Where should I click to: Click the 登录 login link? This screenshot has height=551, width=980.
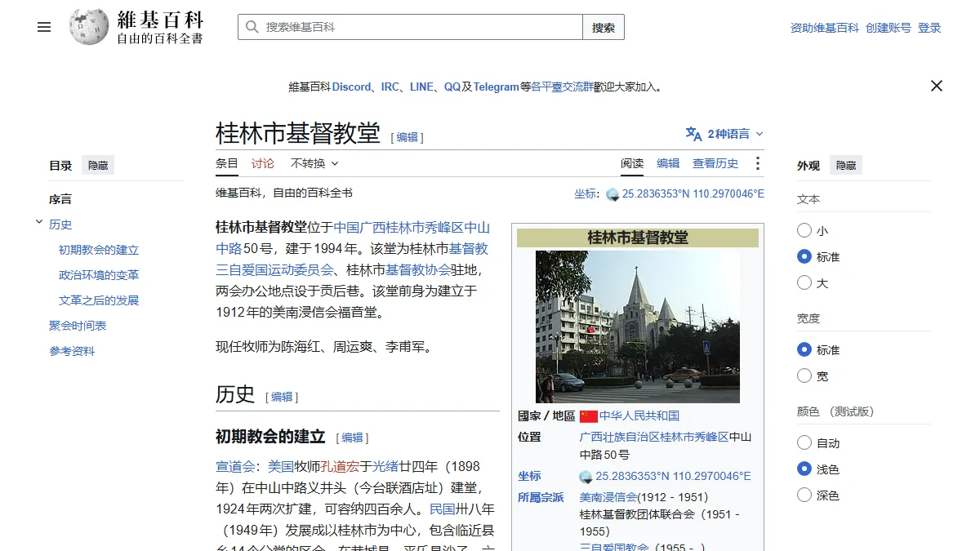click(x=929, y=28)
